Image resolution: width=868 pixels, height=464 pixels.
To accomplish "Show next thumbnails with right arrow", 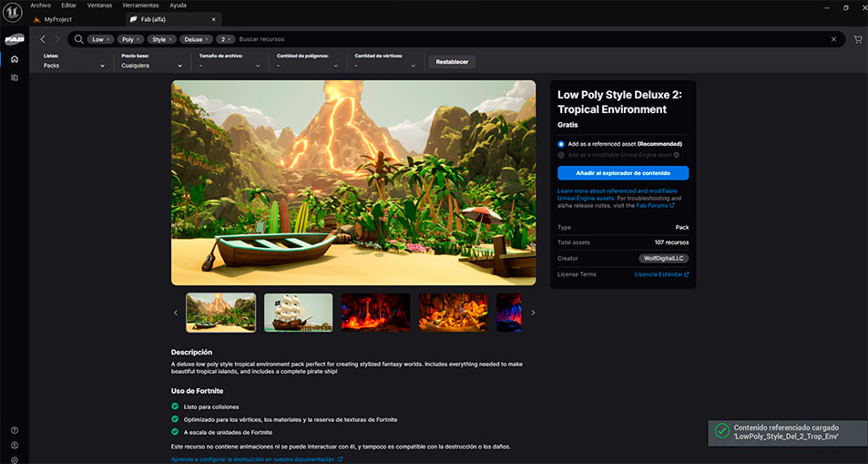I will (x=533, y=313).
